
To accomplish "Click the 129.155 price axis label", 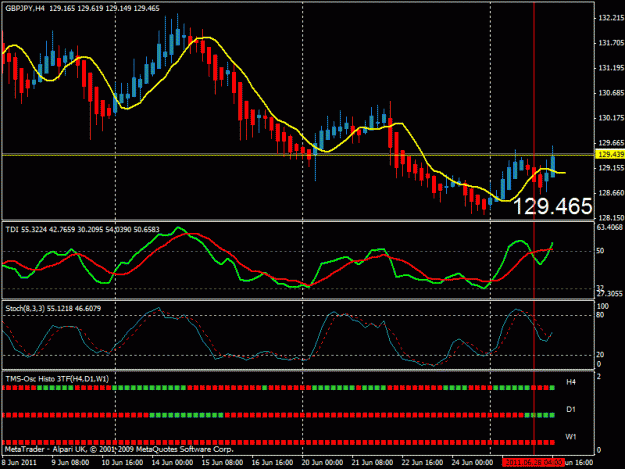I will click(x=611, y=168).
